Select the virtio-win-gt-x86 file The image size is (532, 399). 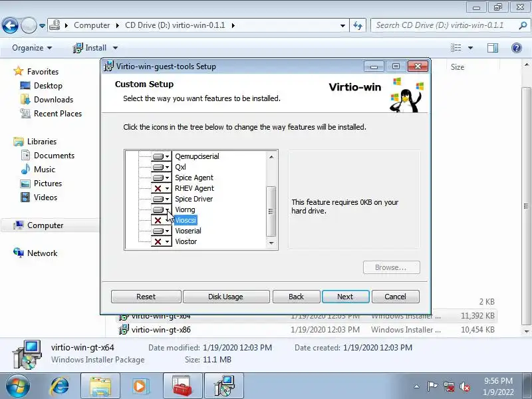pyautogui.click(x=161, y=329)
